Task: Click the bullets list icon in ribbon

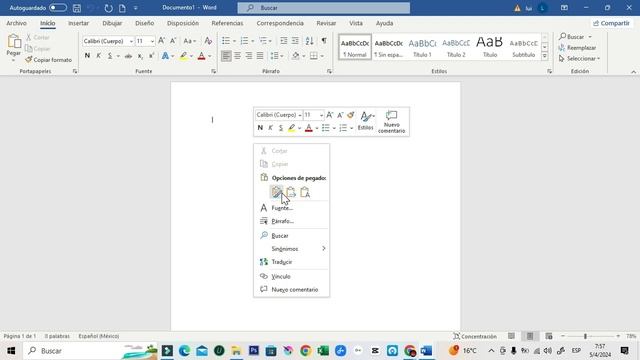Action: click(x=226, y=41)
